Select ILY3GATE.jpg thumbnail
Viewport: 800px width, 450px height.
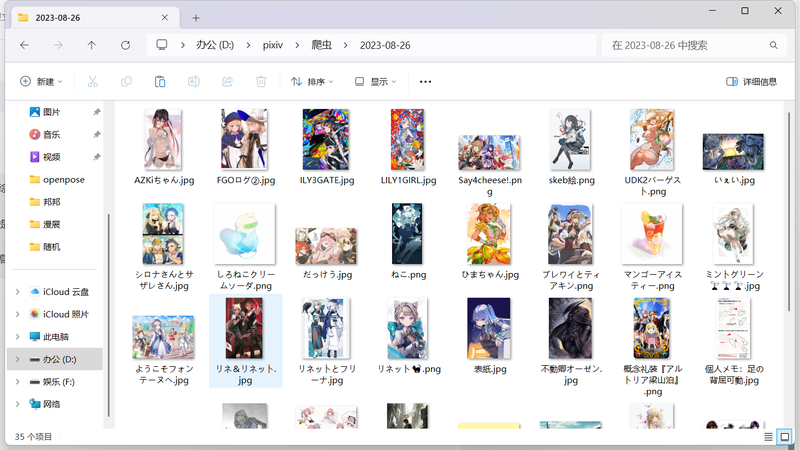click(326, 139)
